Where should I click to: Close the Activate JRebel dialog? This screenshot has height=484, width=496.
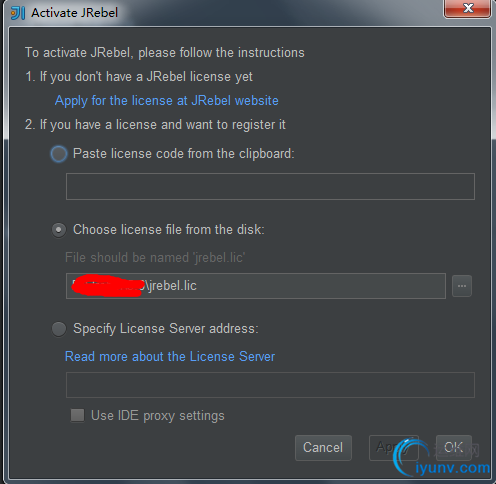pyautogui.click(x=467, y=8)
